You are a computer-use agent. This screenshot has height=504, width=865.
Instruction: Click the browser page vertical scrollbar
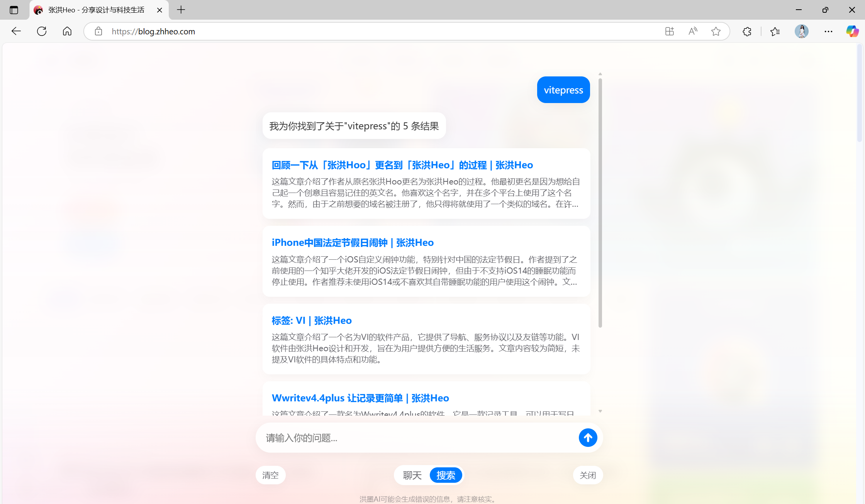point(860,94)
